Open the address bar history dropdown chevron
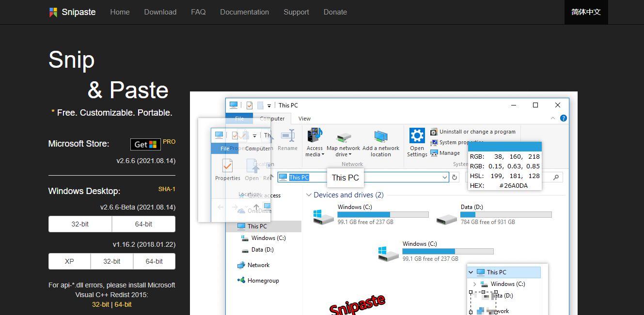 (x=445, y=178)
